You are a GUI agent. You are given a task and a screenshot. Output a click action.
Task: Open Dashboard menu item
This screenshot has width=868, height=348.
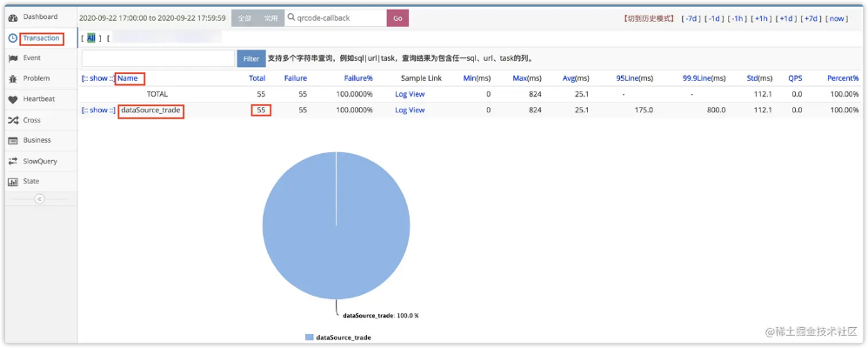(40, 17)
